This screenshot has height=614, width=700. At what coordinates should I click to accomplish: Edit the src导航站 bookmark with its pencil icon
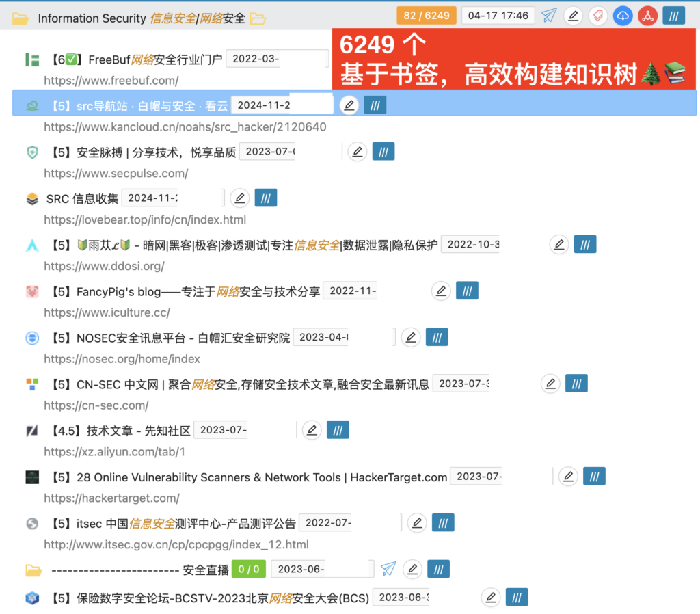[x=349, y=105]
